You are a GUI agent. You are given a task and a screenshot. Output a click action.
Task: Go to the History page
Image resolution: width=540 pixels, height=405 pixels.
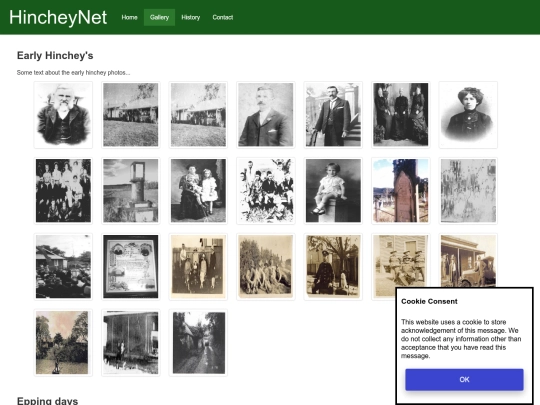tap(190, 17)
